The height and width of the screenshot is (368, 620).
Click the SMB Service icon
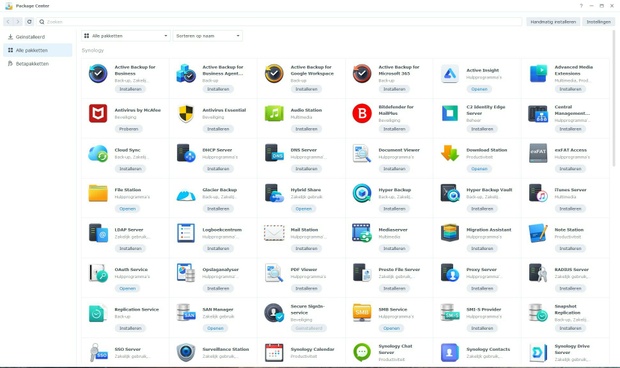click(x=362, y=313)
